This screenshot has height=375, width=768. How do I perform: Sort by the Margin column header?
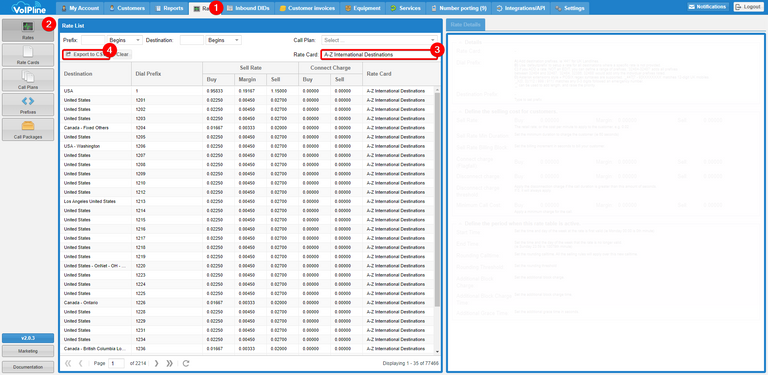pos(250,80)
